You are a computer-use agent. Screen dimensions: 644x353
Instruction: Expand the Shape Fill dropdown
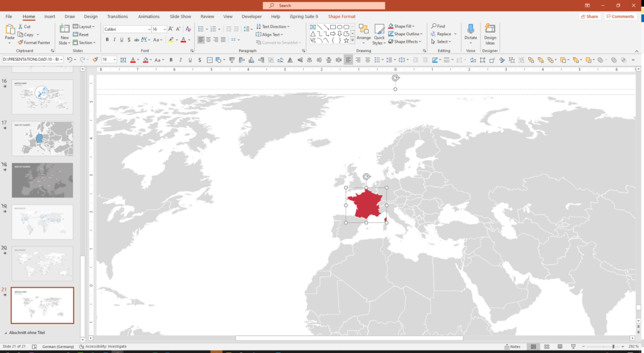click(x=413, y=26)
